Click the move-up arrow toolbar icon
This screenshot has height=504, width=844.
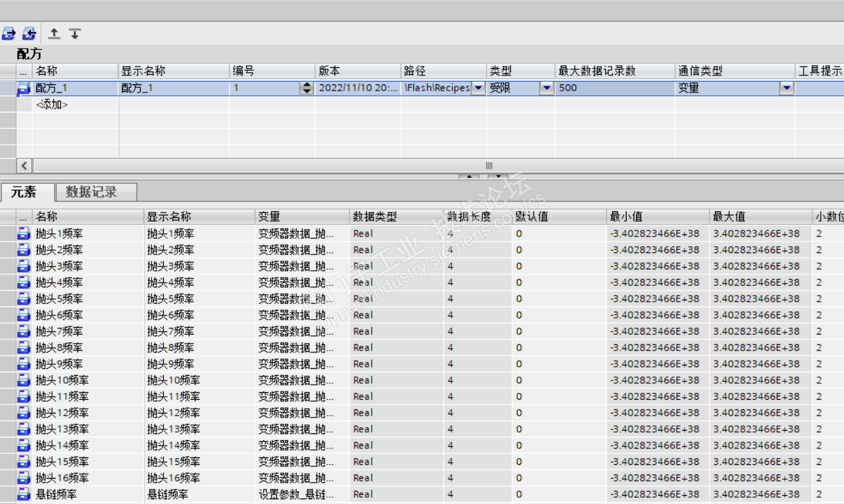(54, 33)
